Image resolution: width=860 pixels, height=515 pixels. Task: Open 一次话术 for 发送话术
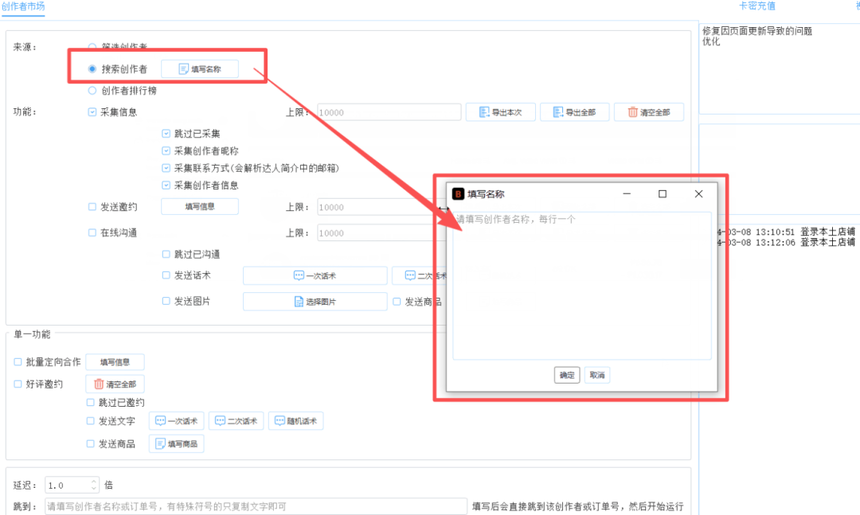[315, 275]
